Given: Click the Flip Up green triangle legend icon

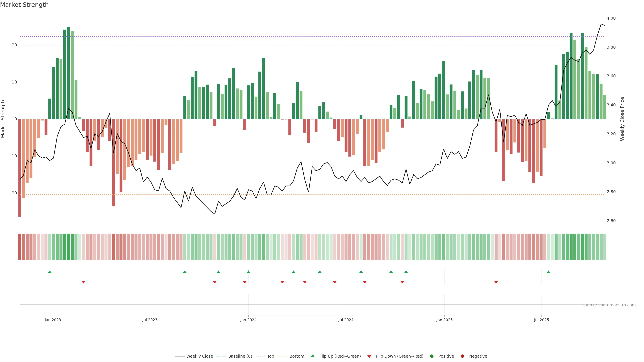Looking at the screenshot, I should [312, 356].
